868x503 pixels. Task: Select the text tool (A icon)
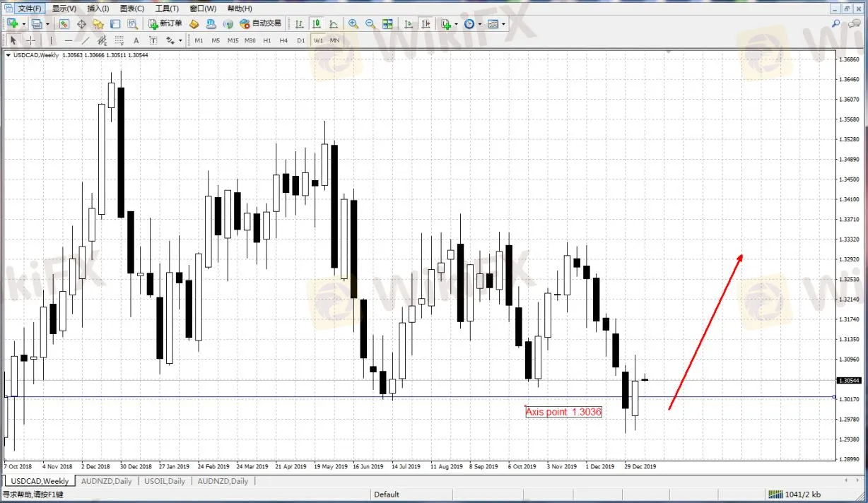136,40
